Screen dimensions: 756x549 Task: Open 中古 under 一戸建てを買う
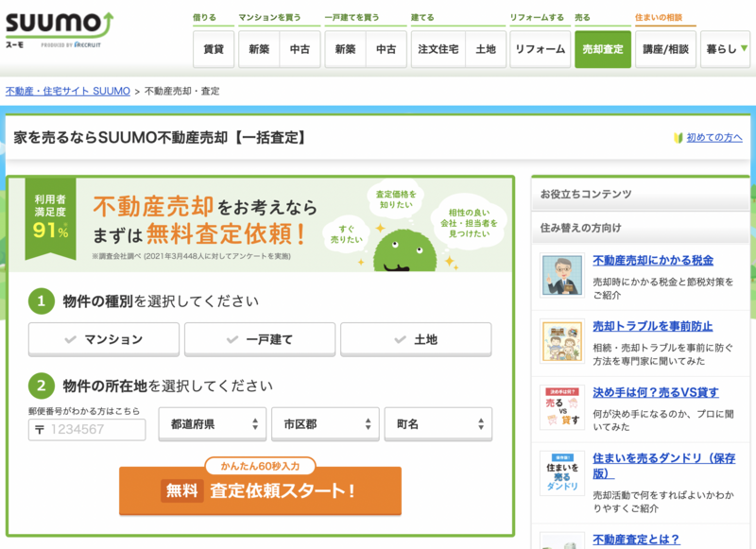click(387, 49)
